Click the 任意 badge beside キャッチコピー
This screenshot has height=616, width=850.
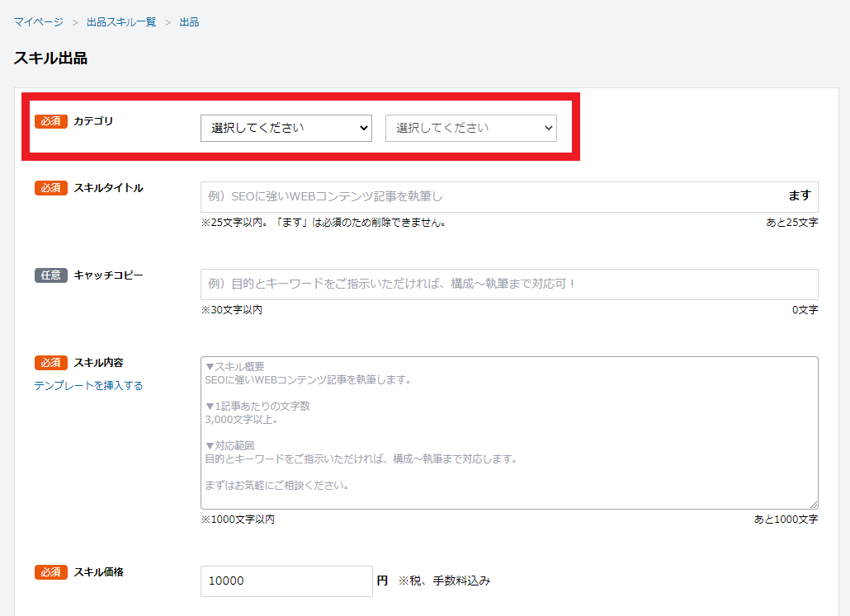point(50,275)
